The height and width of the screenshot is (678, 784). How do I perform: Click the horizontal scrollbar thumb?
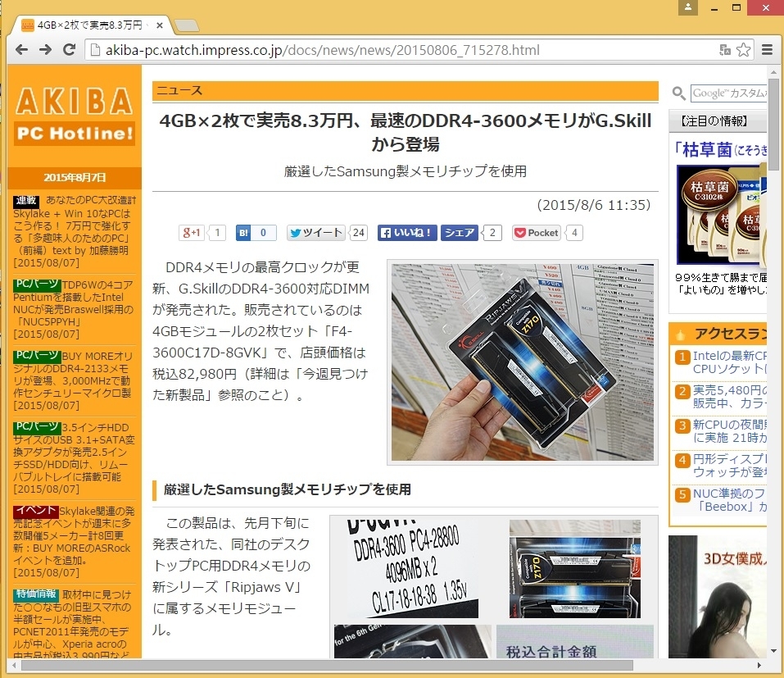pyautogui.click(x=327, y=666)
